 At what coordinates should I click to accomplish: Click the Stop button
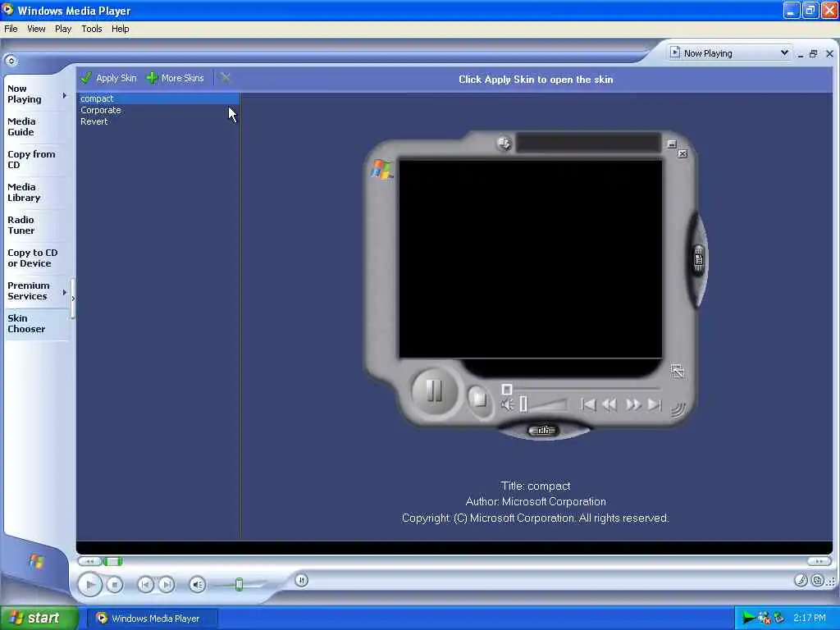[115, 584]
